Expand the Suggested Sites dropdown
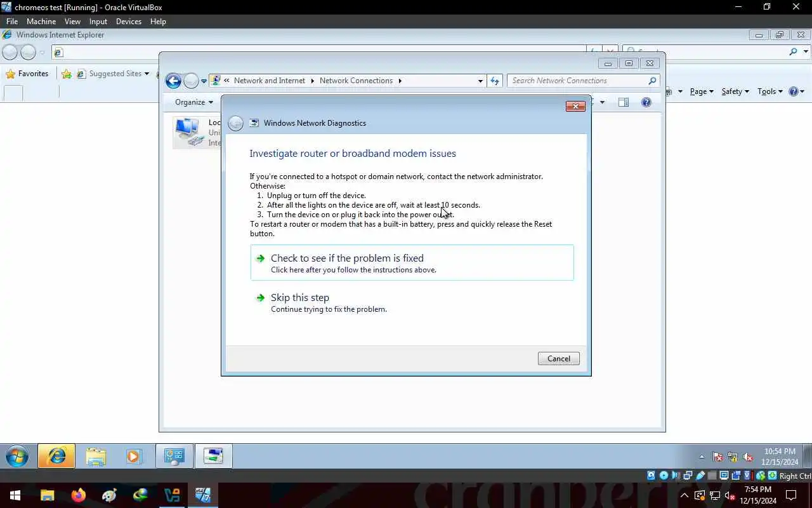 pyautogui.click(x=147, y=74)
